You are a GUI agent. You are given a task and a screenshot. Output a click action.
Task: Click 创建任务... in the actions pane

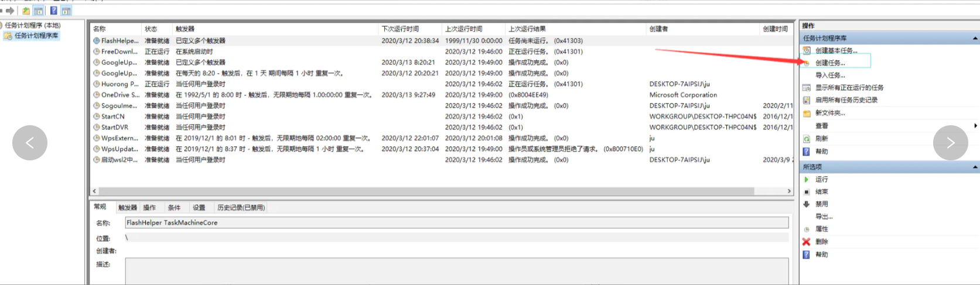tap(830, 63)
